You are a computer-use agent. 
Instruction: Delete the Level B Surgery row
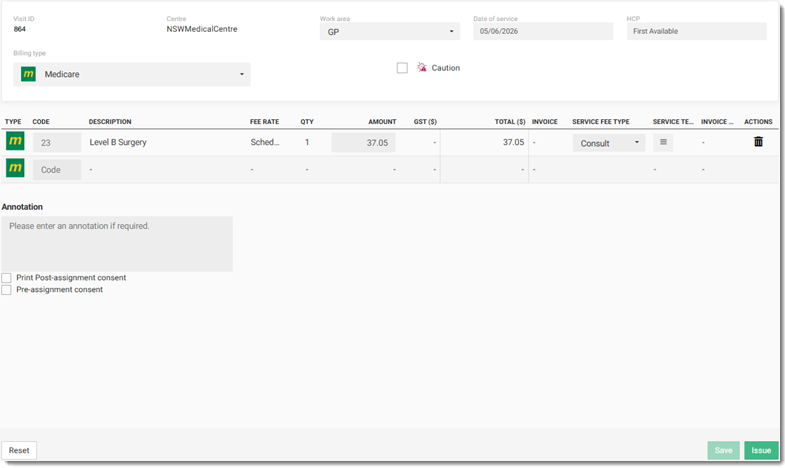point(758,142)
